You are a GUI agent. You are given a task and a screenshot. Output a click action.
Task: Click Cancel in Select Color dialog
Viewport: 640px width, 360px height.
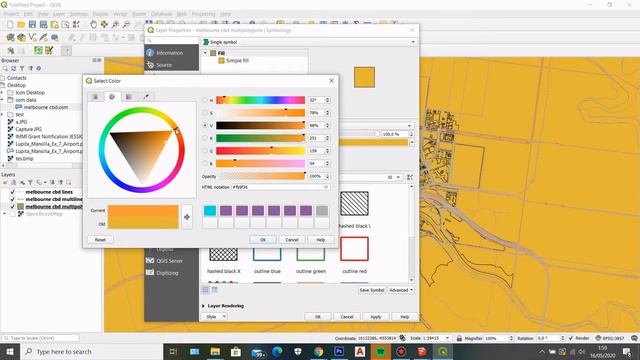[292, 240]
